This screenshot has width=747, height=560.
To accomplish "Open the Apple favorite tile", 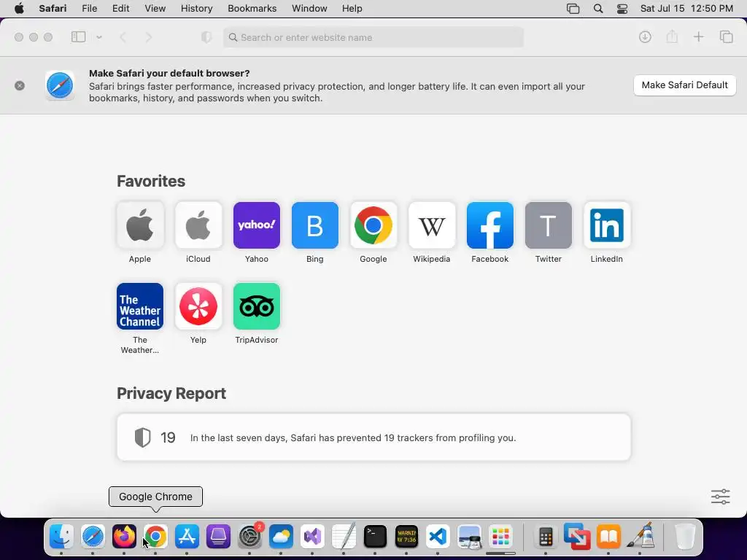I will click(x=140, y=225).
